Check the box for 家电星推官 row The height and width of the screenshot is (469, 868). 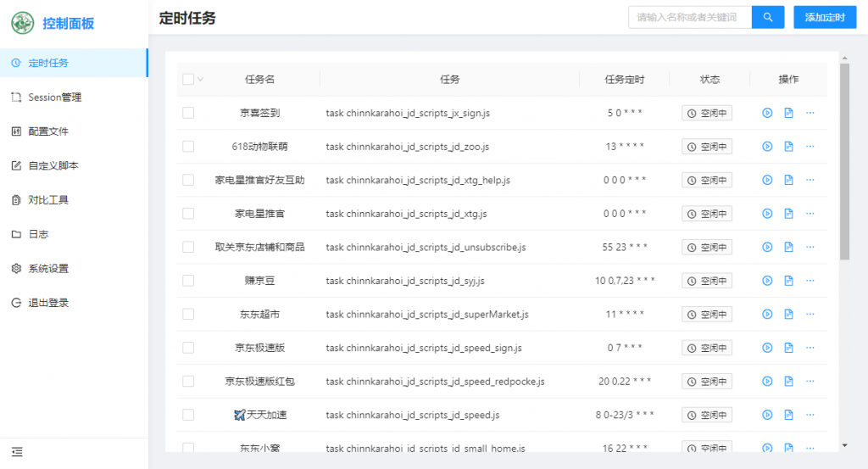tap(188, 214)
